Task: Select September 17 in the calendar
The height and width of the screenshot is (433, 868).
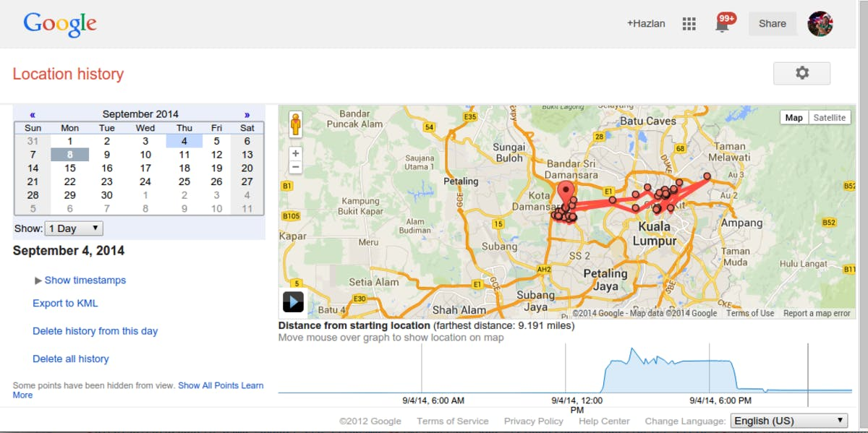Action: 145,168
